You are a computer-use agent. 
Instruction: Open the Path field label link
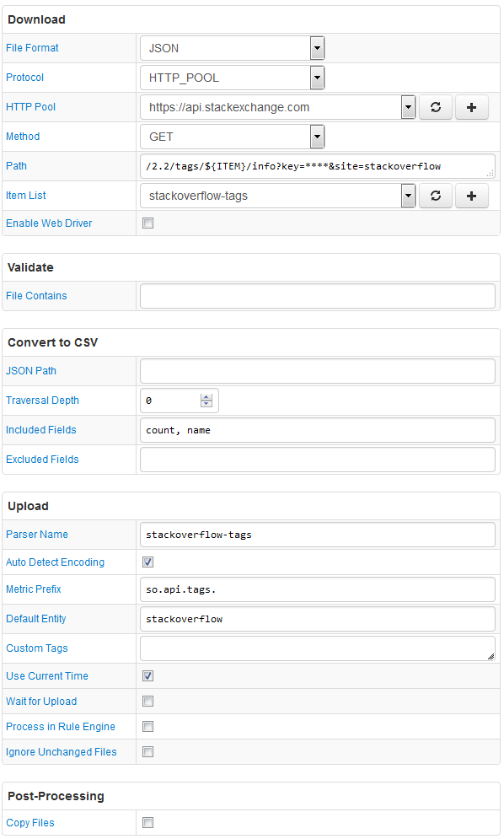coord(16,166)
